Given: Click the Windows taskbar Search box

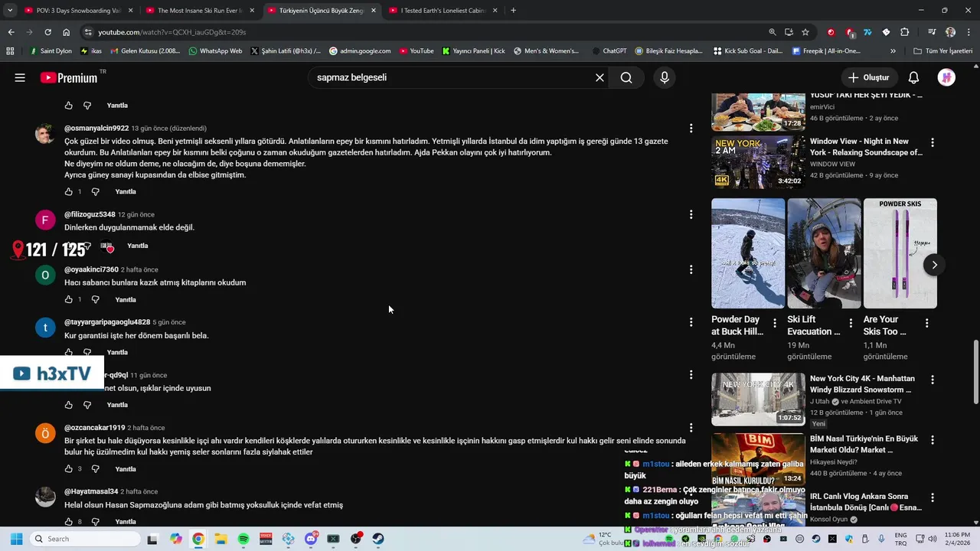Looking at the screenshot, I should coord(86,539).
